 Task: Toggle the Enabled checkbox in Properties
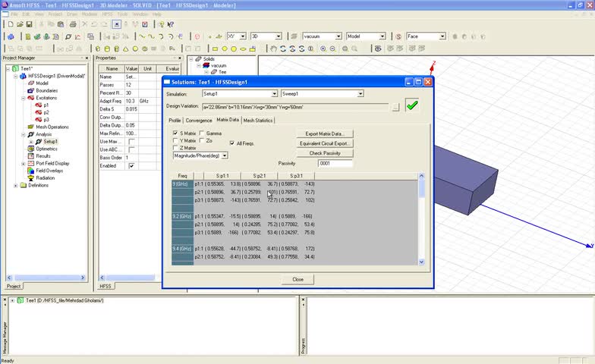(x=131, y=165)
